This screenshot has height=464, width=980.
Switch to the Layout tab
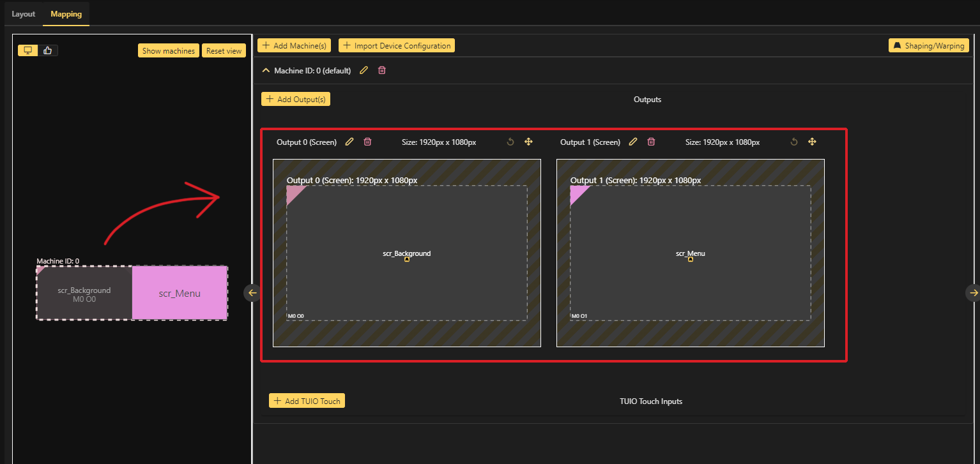pyautogui.click(x=24, y=14)
